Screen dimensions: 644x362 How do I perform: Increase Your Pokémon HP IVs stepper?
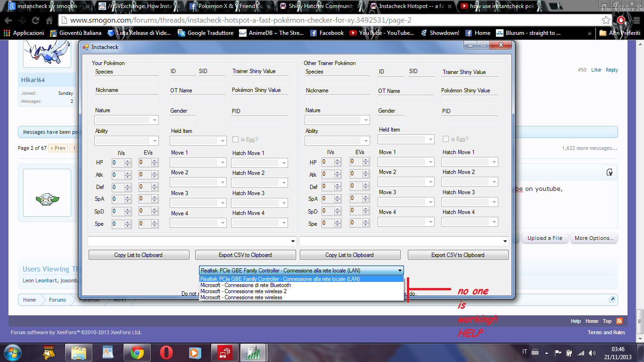[128, 161]
